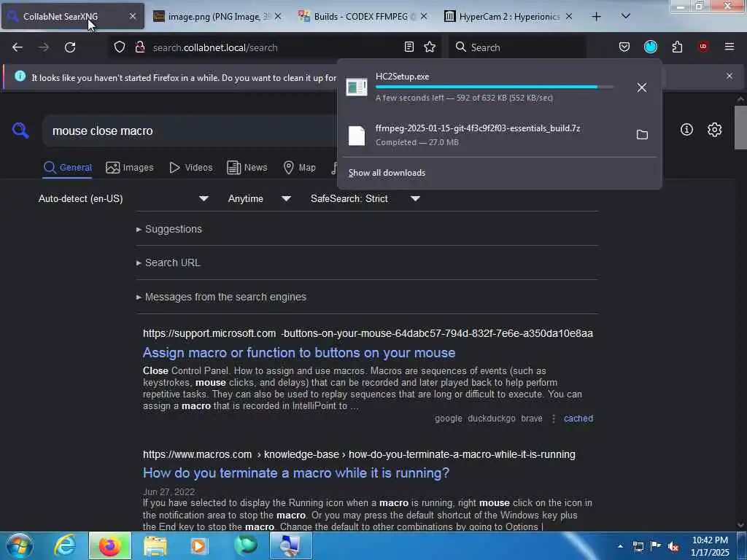Dismiss the Firefox refresh notification bar
Viewport: 747px width, 560px height.
pos(729,76)
